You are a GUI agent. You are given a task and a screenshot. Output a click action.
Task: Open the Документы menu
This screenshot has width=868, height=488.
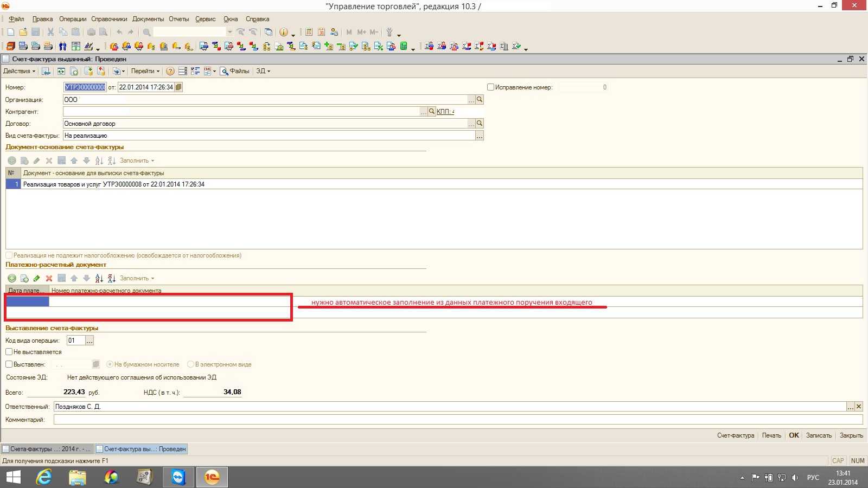tap(148, 19)
